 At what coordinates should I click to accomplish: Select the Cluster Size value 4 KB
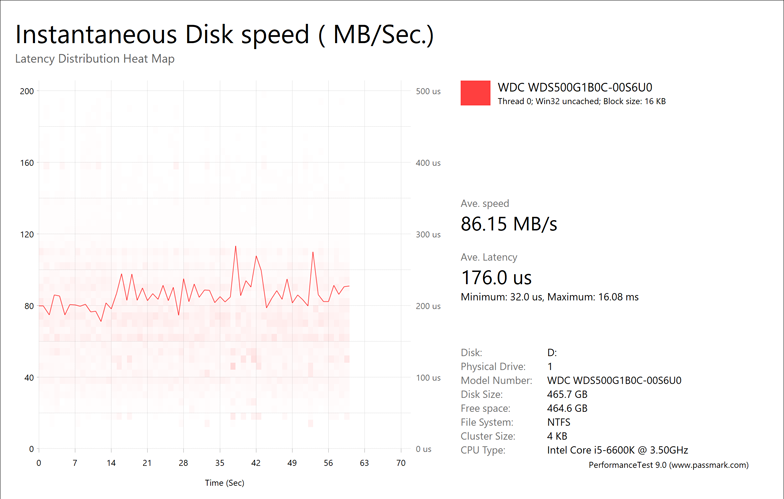tap(558, 436)
